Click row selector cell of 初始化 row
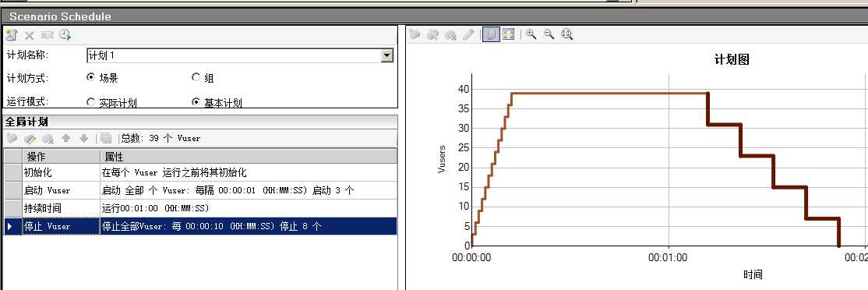 click(12, 172)
